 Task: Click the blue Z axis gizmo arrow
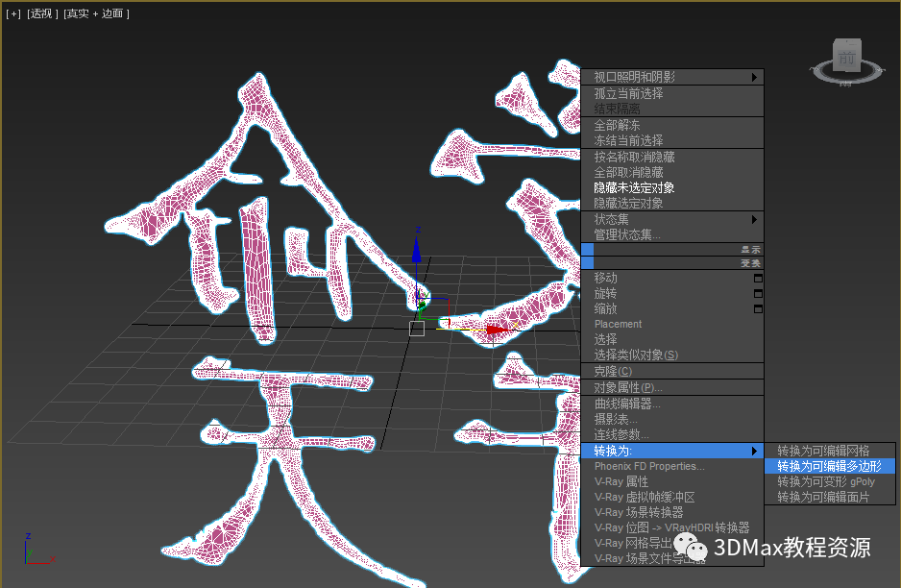click(x=416, y=251)
